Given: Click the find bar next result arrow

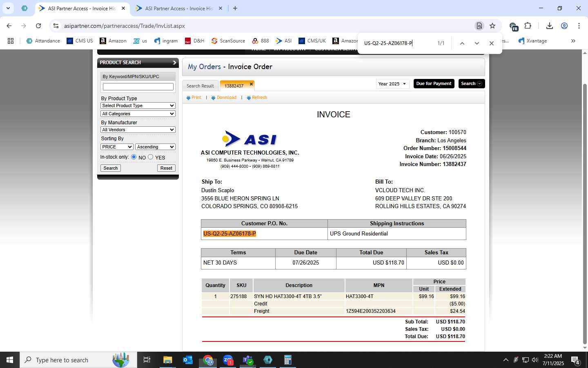Looking at the screenshot, I should pos(477,43).
